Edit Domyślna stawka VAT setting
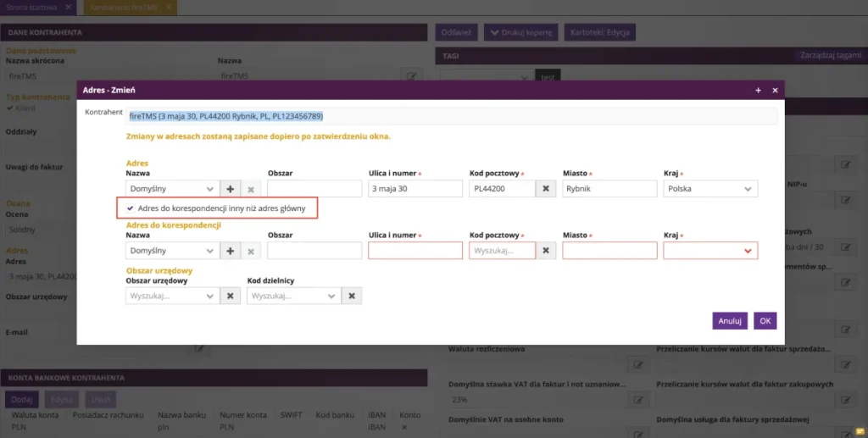This screenshot has height=438, width=868. (638, 399)
